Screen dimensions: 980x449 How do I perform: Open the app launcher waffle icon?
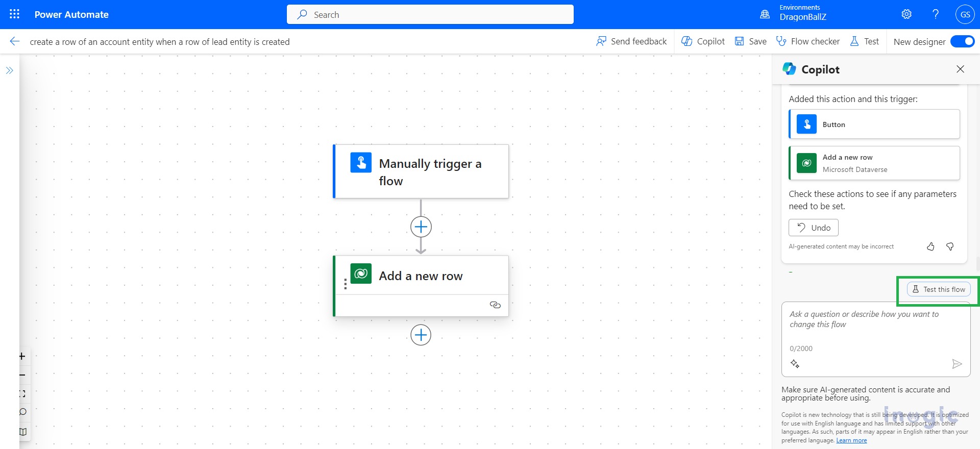[x=14, y=14]
